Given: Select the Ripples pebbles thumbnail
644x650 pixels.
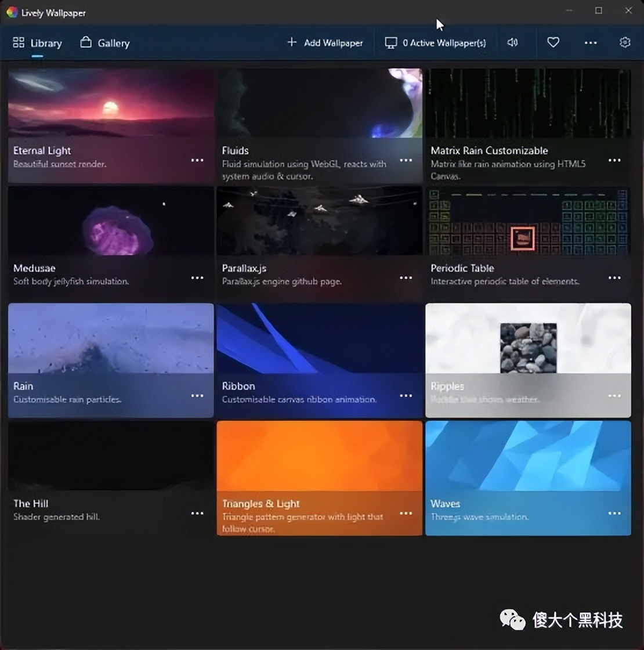Looking at the screenshot, I should (529, 338).
